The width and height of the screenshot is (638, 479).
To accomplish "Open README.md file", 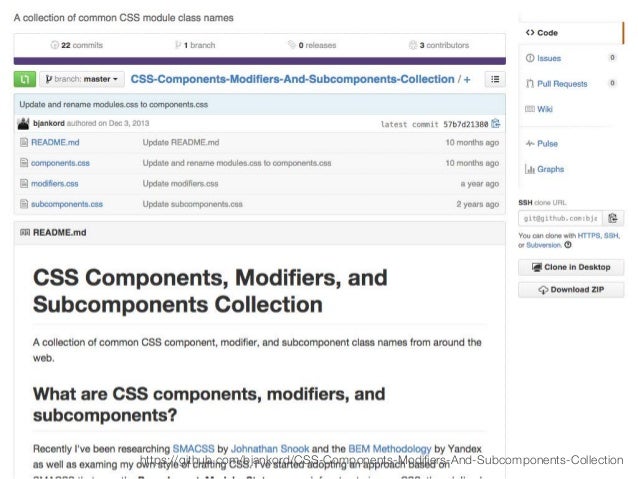I will [55, 142].
